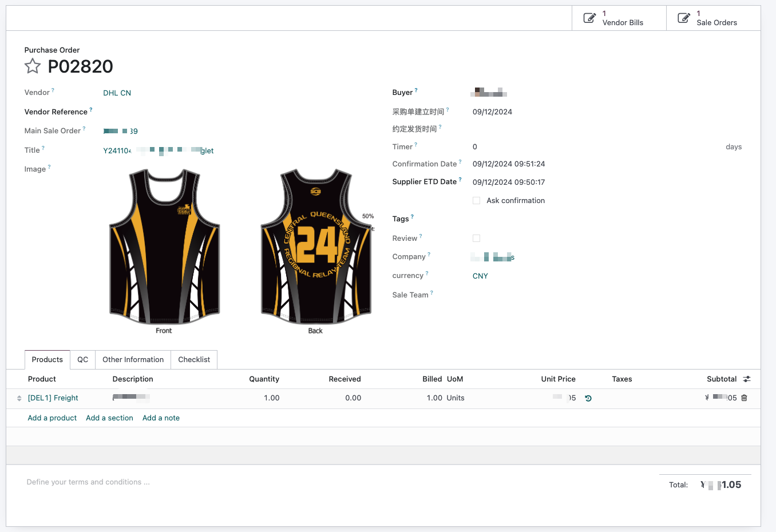Click the terms and conditions text field
The width and height of the screenshot is (776, 532).
[x=332, y=482]
